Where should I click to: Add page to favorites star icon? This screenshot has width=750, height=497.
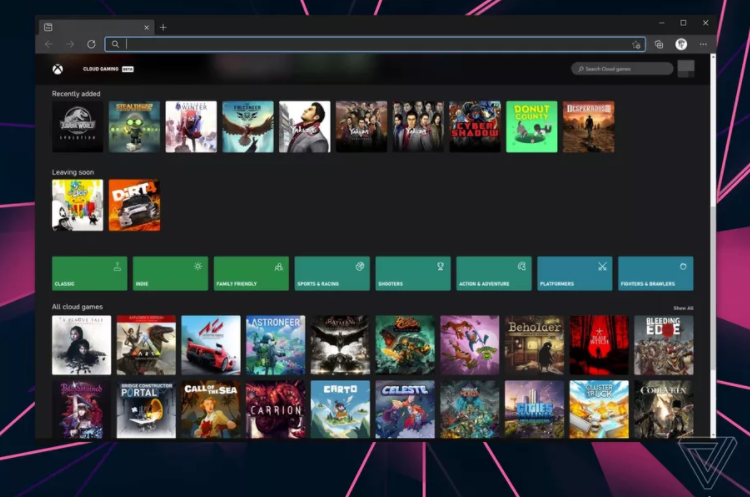click(636, 44)
